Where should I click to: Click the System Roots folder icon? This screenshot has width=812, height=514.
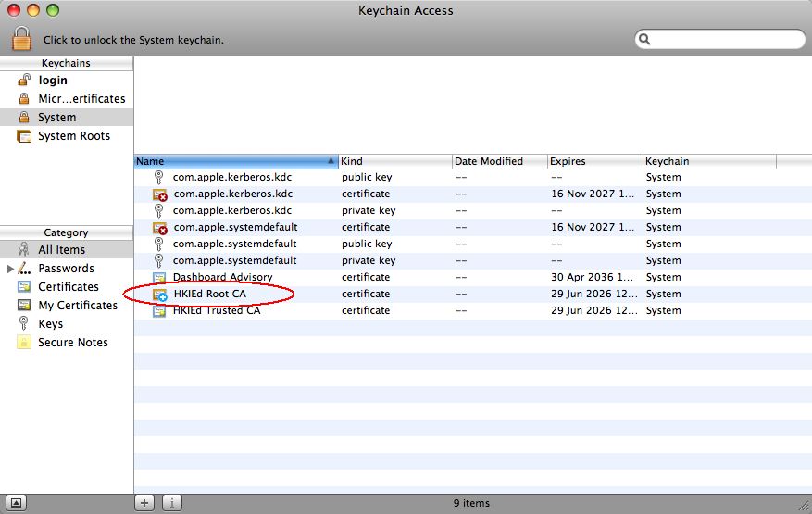pos(24,136)
